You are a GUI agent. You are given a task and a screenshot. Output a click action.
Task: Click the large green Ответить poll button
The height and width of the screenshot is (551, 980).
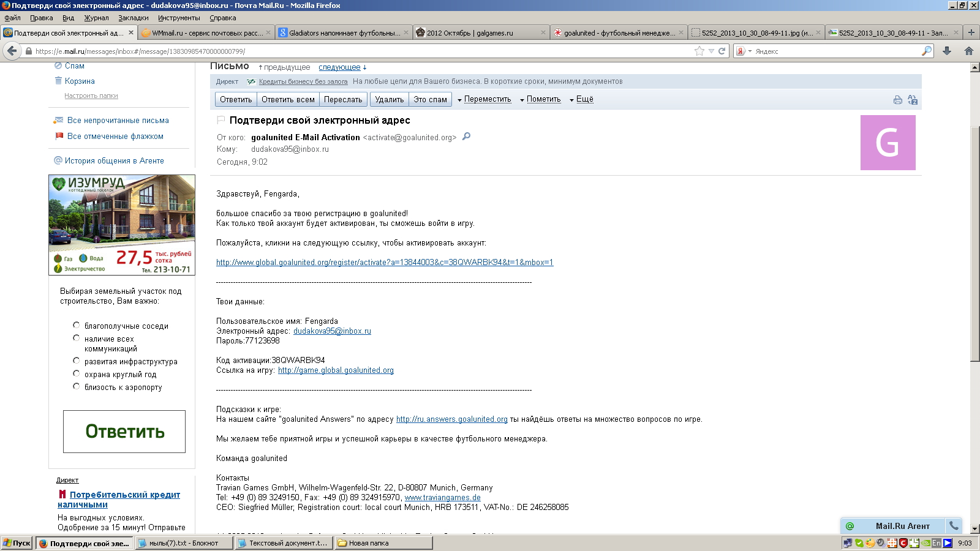click(x=124, y=432)
